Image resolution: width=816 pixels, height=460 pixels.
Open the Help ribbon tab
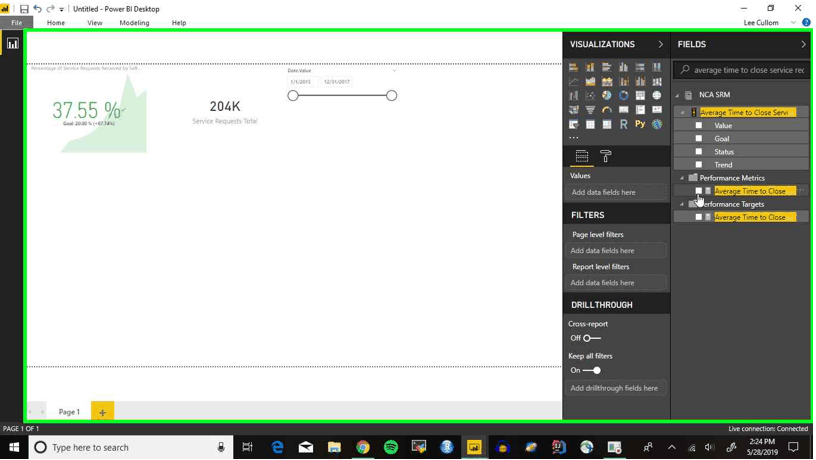[178, 23]
